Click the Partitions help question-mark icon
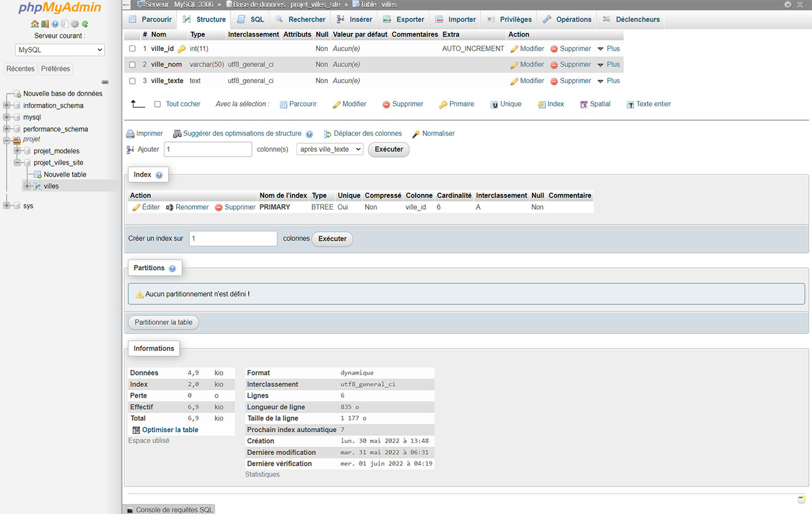This screenshot has height=514, width=812. click(172, 269)
